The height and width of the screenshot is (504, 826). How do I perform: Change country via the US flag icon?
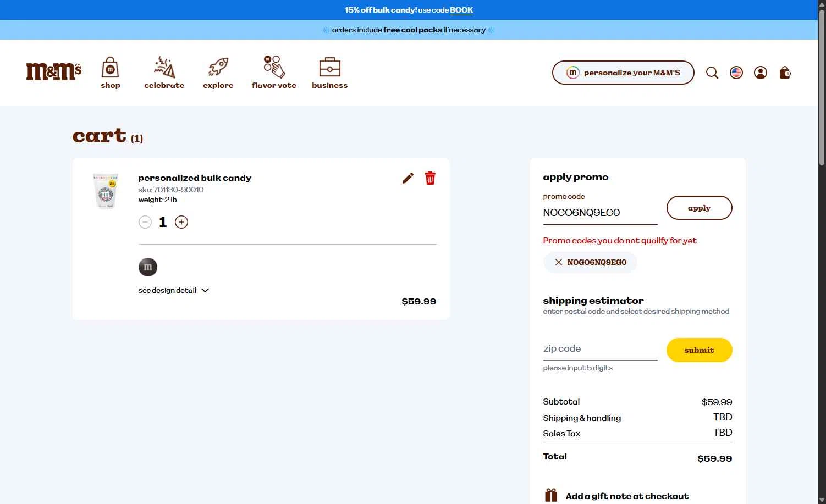(736, 73)
